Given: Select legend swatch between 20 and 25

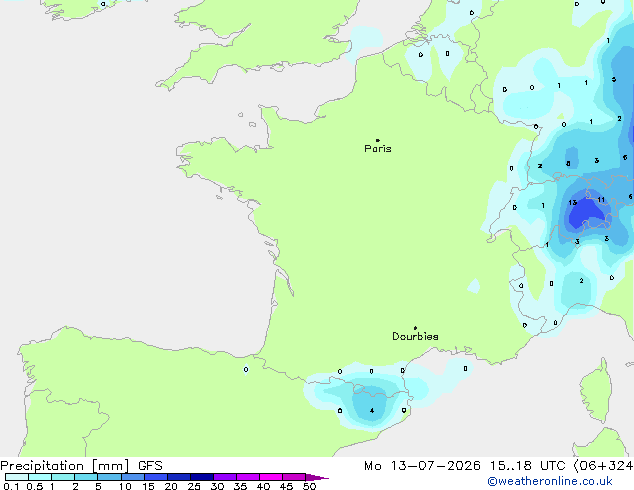Looking at the screenshot, I should coord(179,477).
